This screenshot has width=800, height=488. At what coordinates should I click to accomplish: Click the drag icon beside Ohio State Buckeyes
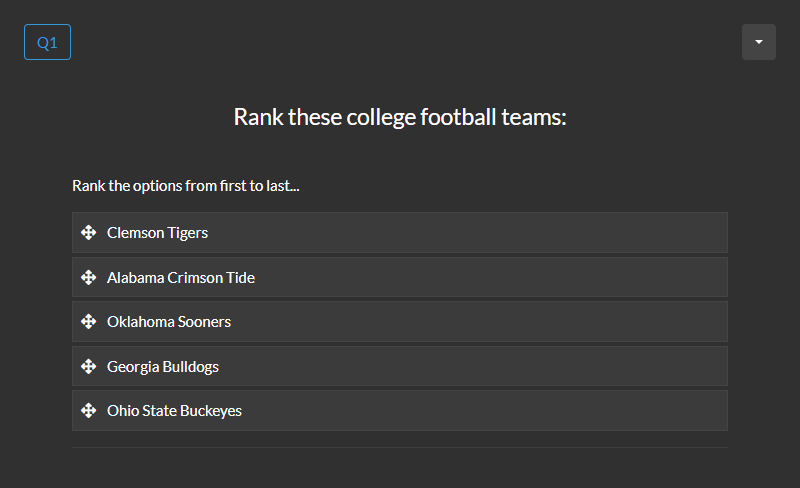[x=88, y=411]
